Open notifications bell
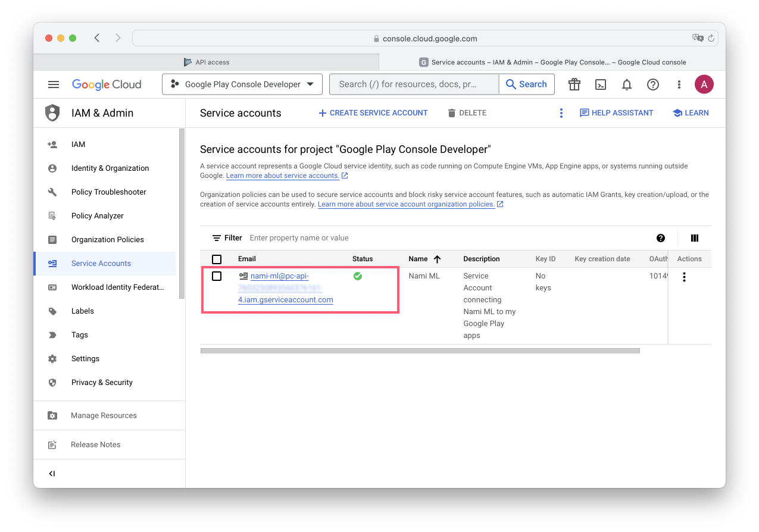This screenshot has height=532, width=759. pyautogui.click(x=627, y=85)
